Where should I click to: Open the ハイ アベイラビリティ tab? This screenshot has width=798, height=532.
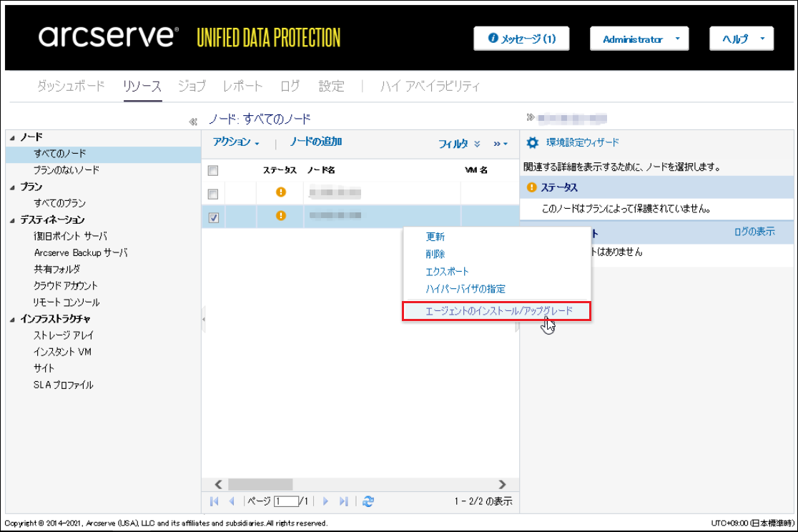(x=430, y=86)
